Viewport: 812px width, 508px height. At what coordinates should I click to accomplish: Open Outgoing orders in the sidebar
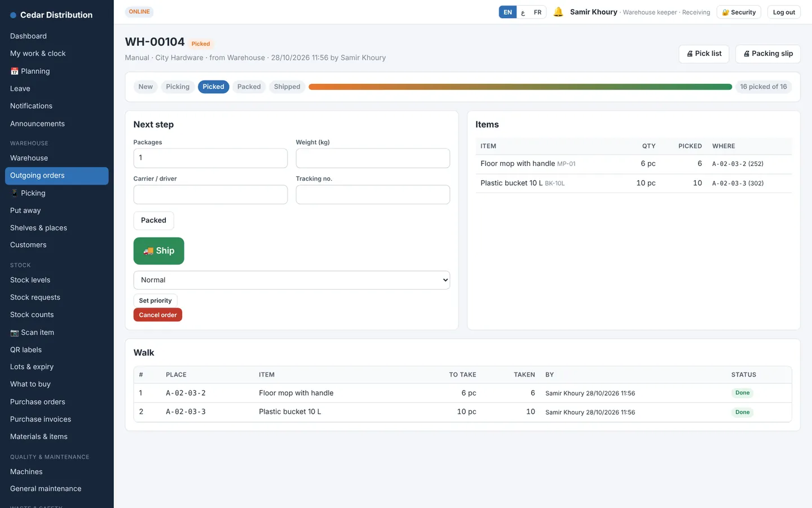pos(56,176)
